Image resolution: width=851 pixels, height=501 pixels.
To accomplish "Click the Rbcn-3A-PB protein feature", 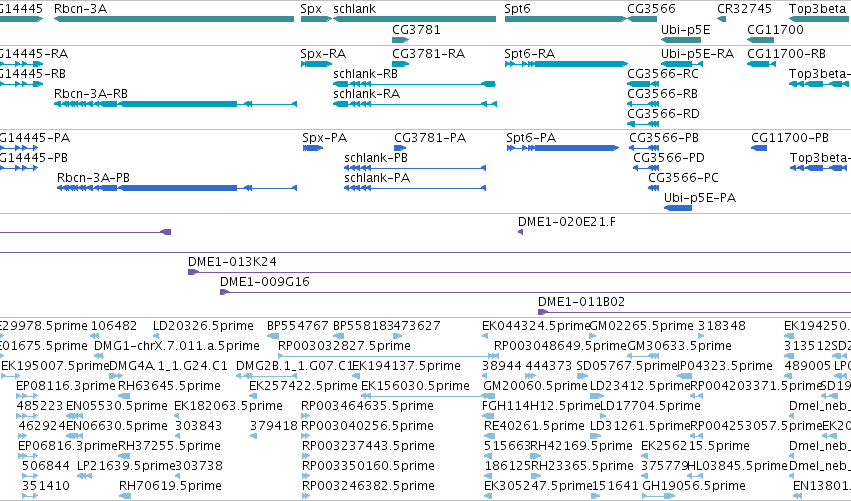I will click(177, 188).
